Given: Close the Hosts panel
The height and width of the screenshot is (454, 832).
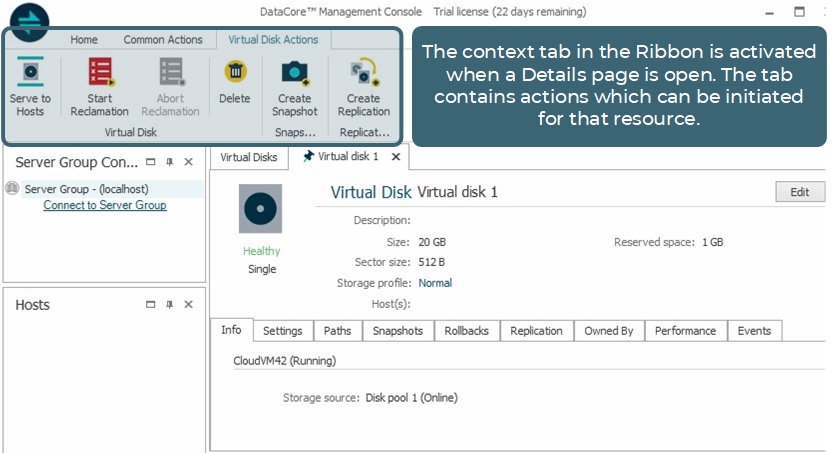Looking at the screenshot, I should click(x=188, y=305).
